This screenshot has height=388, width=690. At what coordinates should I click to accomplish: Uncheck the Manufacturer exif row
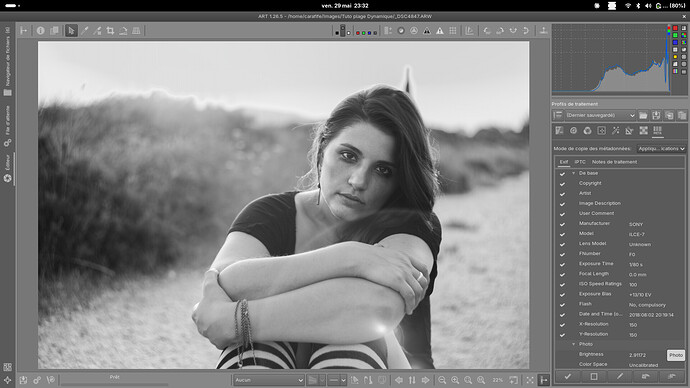point(562,224)
